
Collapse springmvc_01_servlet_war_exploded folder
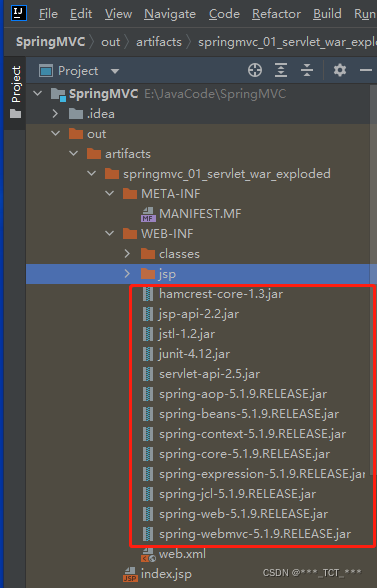pos(92,173)
